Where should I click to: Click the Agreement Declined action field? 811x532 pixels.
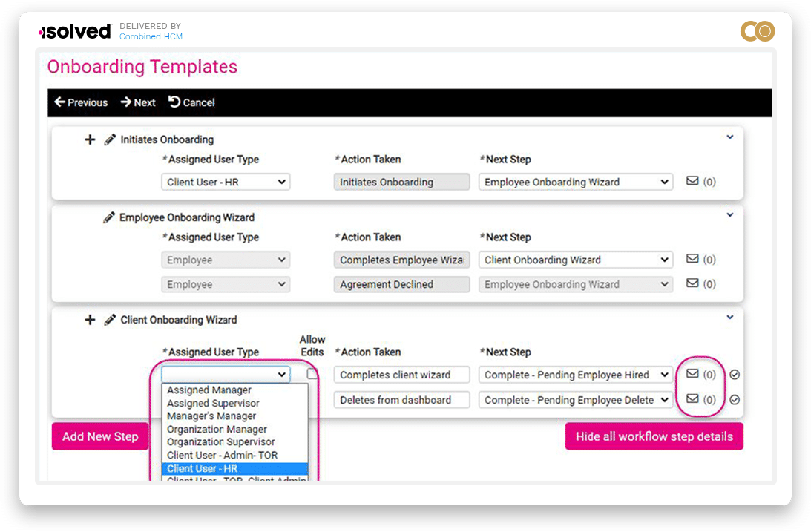[x=402, y=284]
